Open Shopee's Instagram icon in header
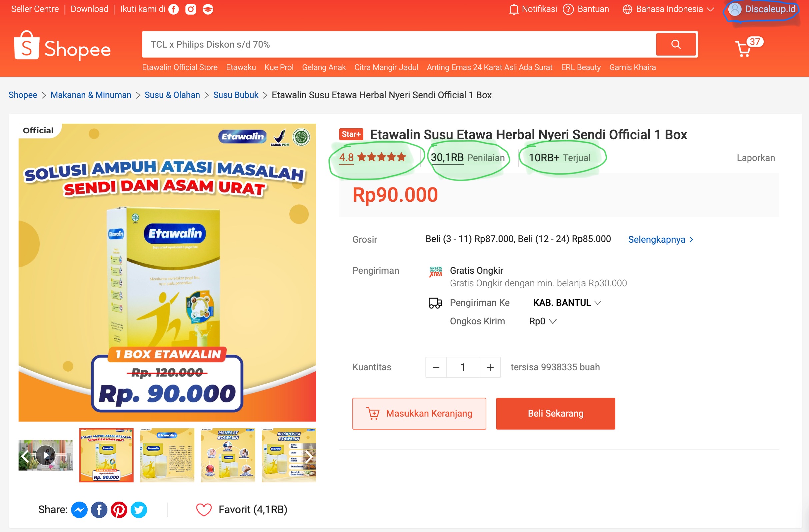 coord(191,9)
